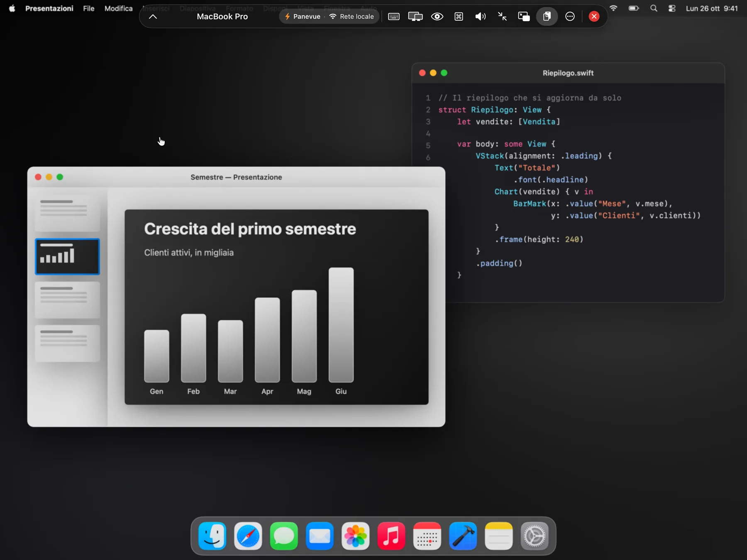Open the Mail app in the Dock
Viewport: 747px width, 560px height.
(320, 536)
